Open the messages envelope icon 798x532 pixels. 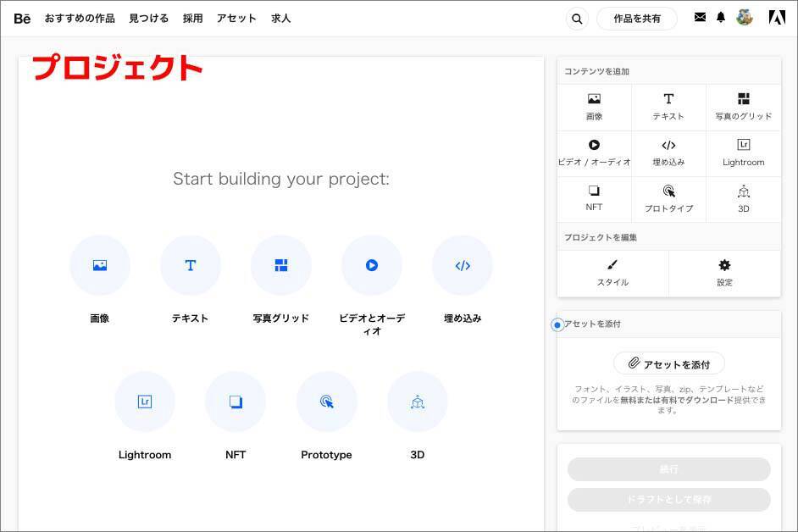point(700,17)
